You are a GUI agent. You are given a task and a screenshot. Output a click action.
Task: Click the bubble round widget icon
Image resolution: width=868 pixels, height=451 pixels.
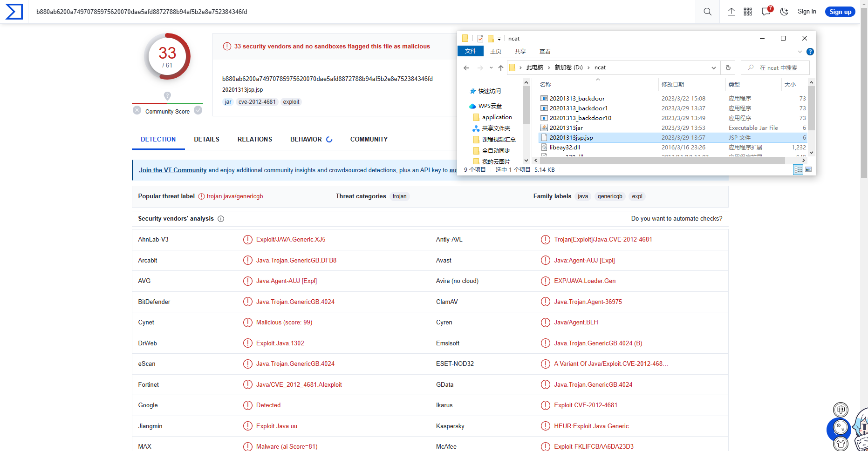point(840,427)
